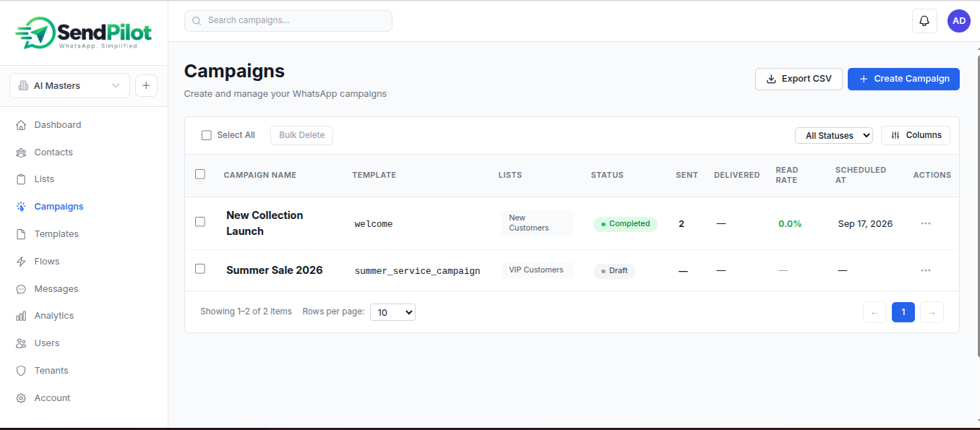Open actions menu for New Collection Launch
The image size is (980, 430).
click(x=926, y=223)
